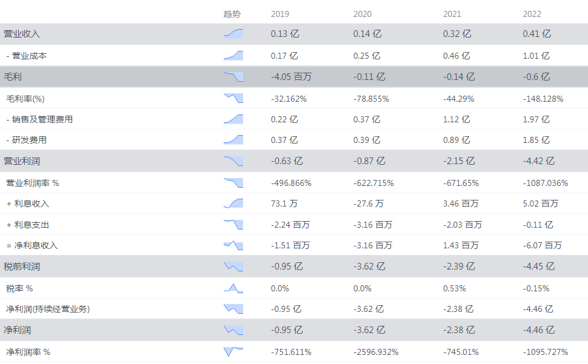Image resolution: width=588 pixels, height=364 pixels.
Task: Click the 毛利 trend sparkline chart
Action: [x=233, y=77]
